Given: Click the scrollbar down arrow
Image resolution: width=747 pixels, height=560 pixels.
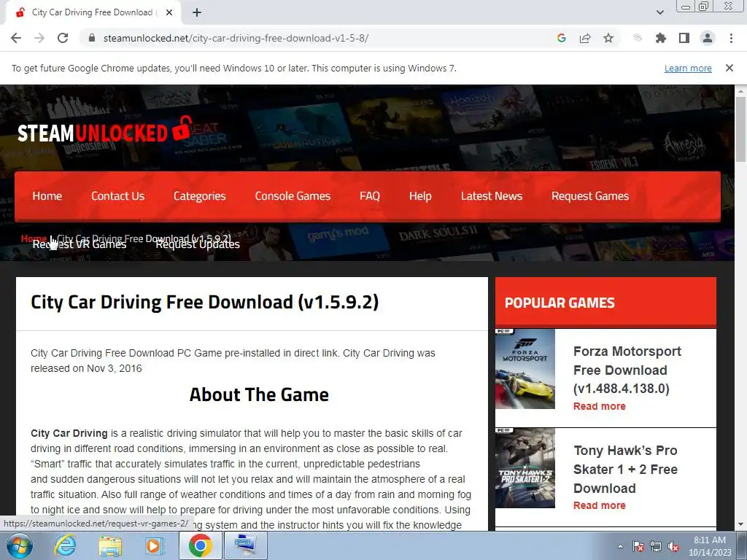Looking at the screenshot, I should tap(740, 525).
